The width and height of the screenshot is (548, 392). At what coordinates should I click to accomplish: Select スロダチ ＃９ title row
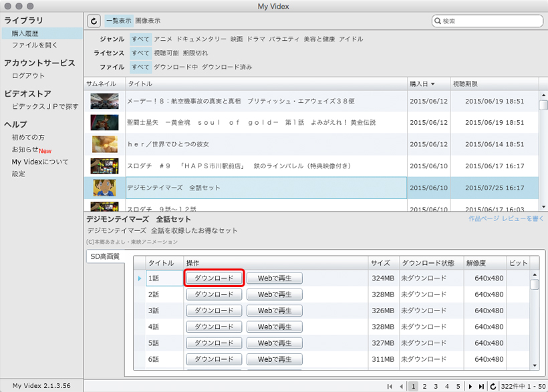(266, 166)
